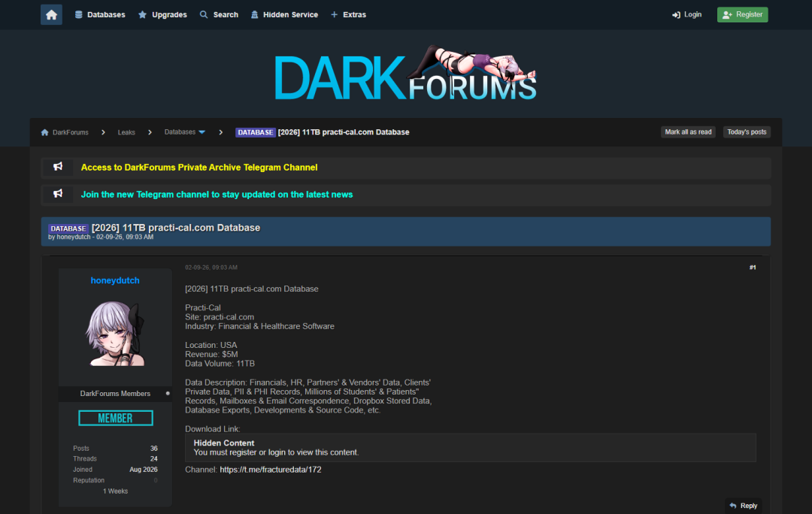Open the Databases menu item
This screenshot has height=514, width=812.
click(x=100, y=14)
